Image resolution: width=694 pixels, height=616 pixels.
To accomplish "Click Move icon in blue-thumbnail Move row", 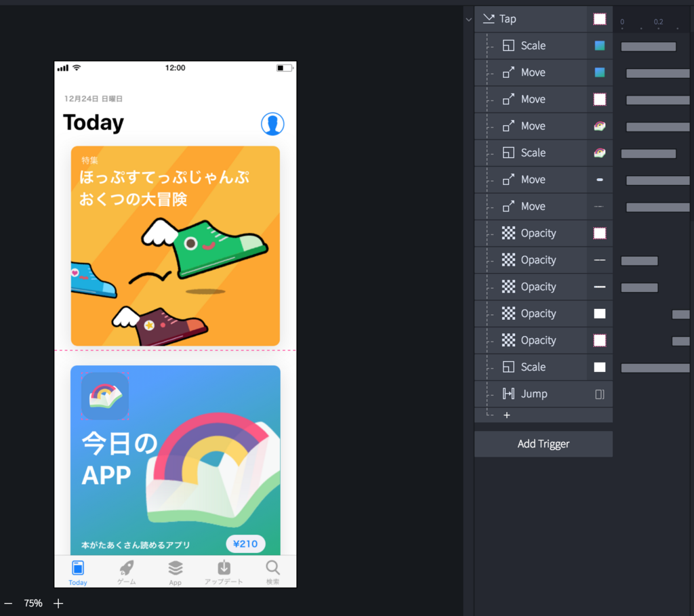I will coord(508,72).
